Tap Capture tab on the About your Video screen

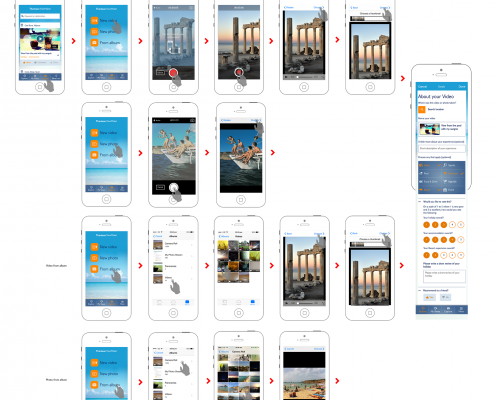[x=448, y=310]
